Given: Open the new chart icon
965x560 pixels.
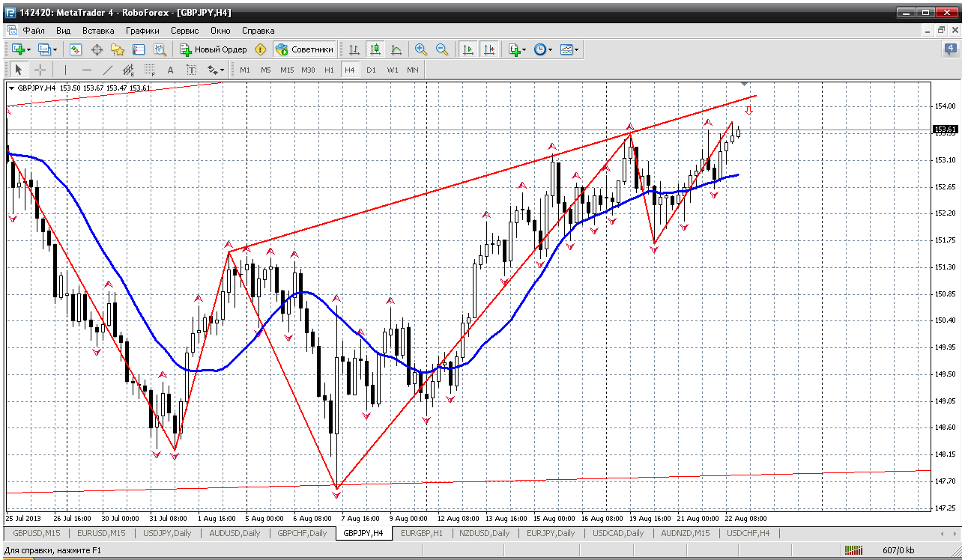Looking at the screenshot, I should point(18,49).
